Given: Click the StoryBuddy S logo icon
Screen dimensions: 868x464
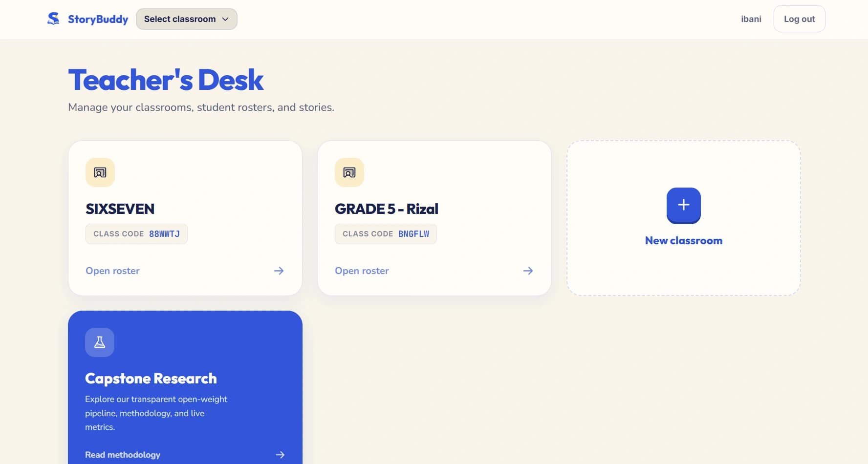Looking at the screenshot, I should [x=53, y=19].
